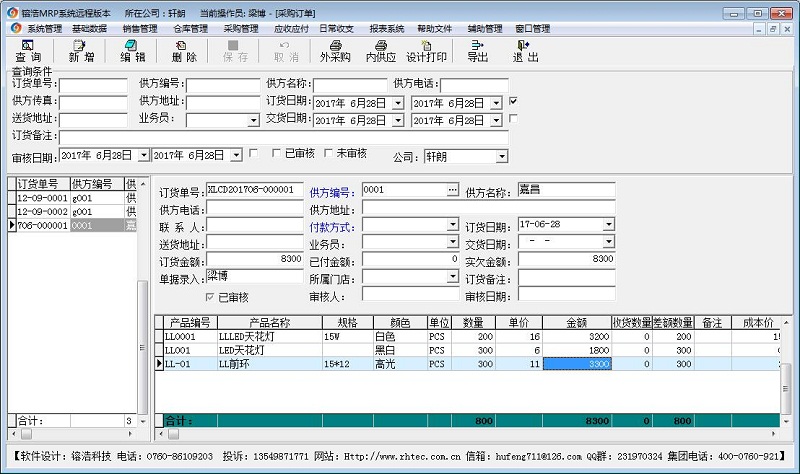800x474 pixels.
Task: Open the 窗口管理 menu
Action: 533,29
